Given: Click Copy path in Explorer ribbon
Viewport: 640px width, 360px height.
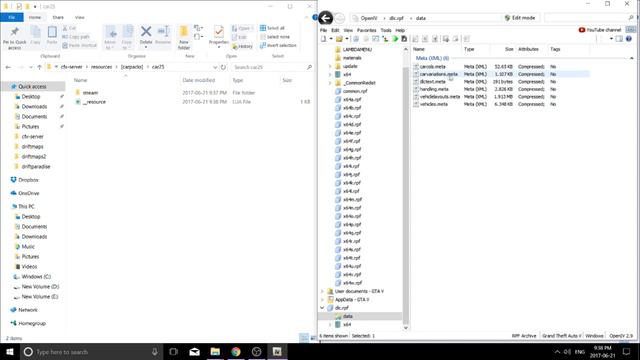Looking at the screenshot, I should tap(76, 37).
